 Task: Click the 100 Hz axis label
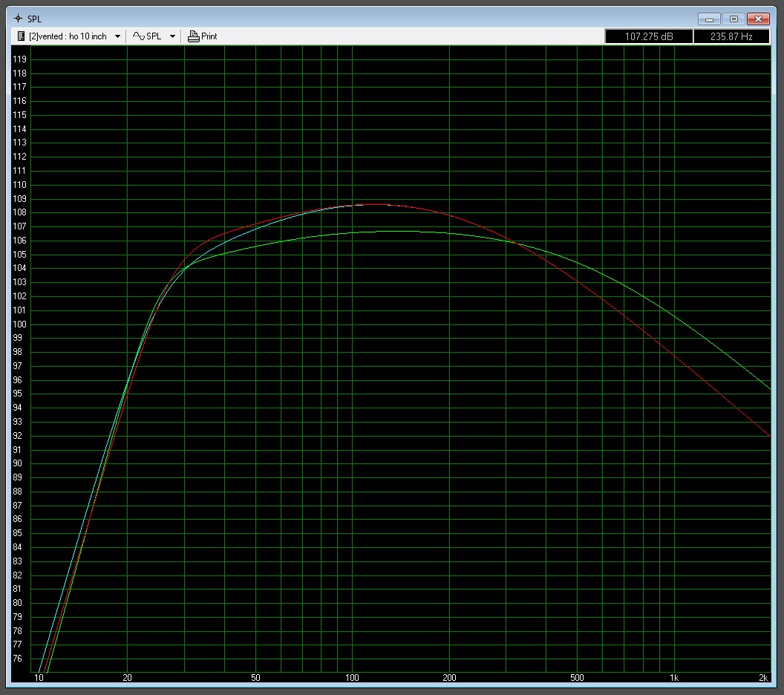(352, 677)
